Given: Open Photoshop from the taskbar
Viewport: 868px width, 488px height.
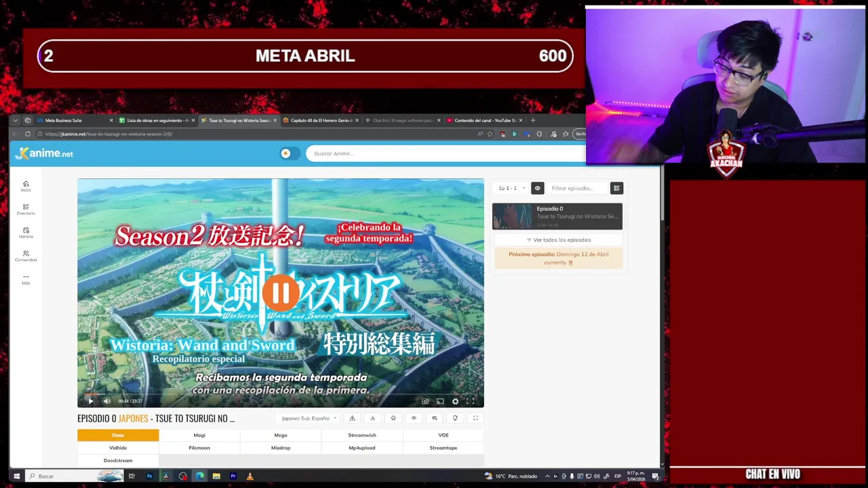Looking at the screenshot, I should click(149, 476).
